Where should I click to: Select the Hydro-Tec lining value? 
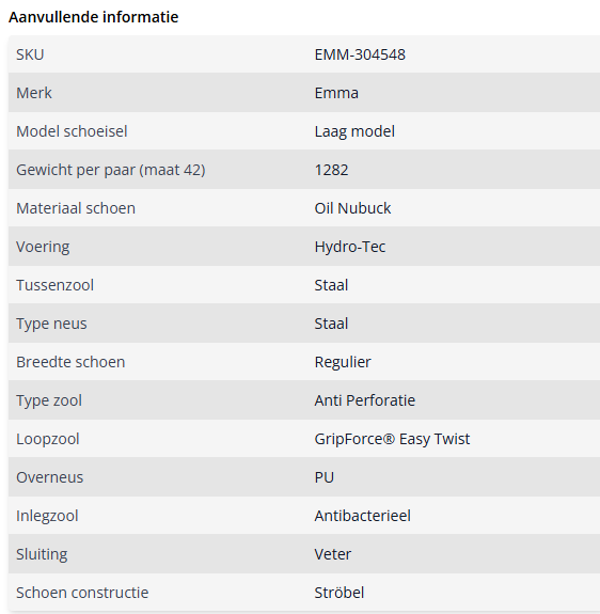tap(350, 246)
